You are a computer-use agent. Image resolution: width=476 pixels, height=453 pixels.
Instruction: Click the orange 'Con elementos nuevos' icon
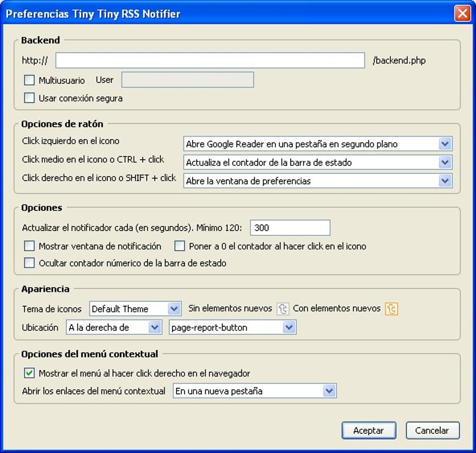click(x=391, y=309)
